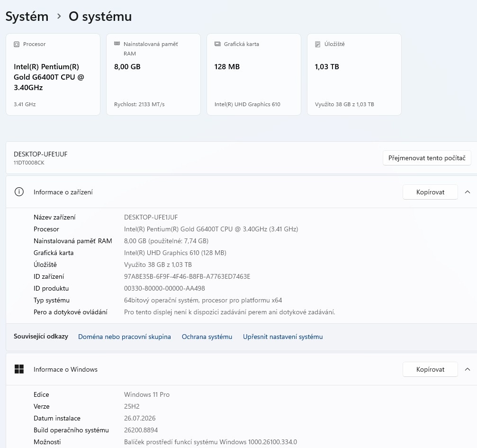Click the Název zařízení label
477x448 pixels.
[54, 217]
